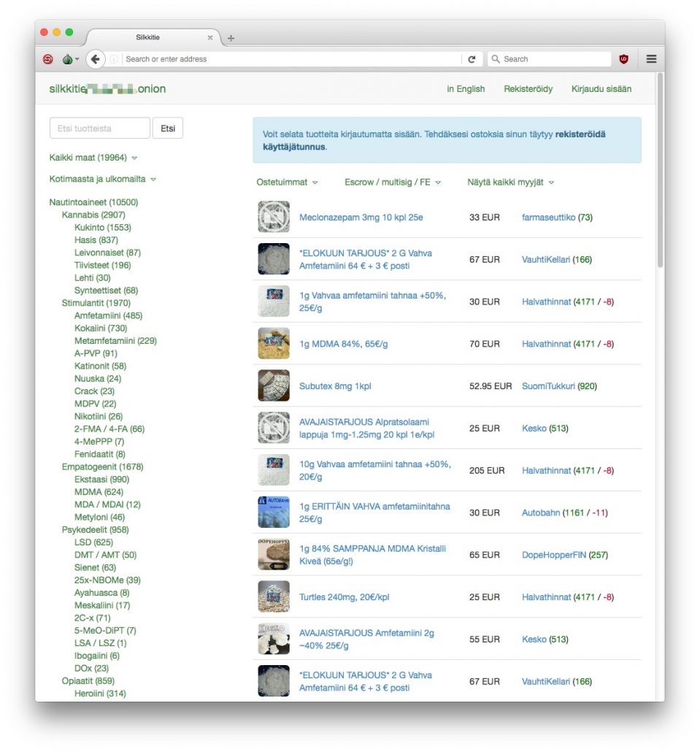Go back with the browser back arrow
700x752 pixels.
pos(95,59)
